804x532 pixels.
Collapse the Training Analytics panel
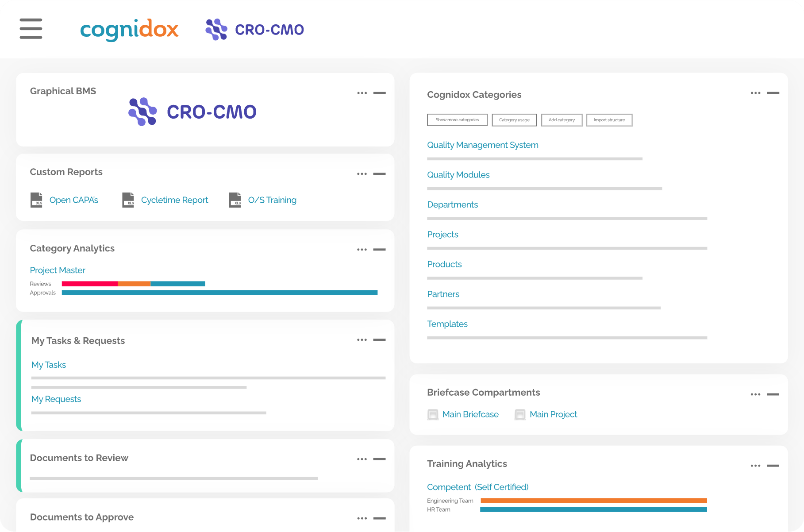[x=774, y=466]
